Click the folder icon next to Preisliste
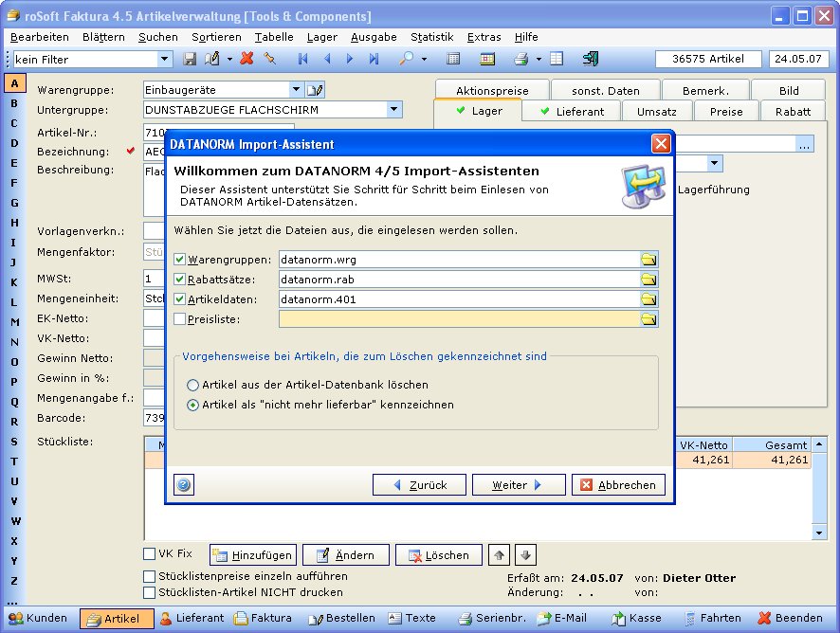The image size is (840, 633). click(648, 319)
